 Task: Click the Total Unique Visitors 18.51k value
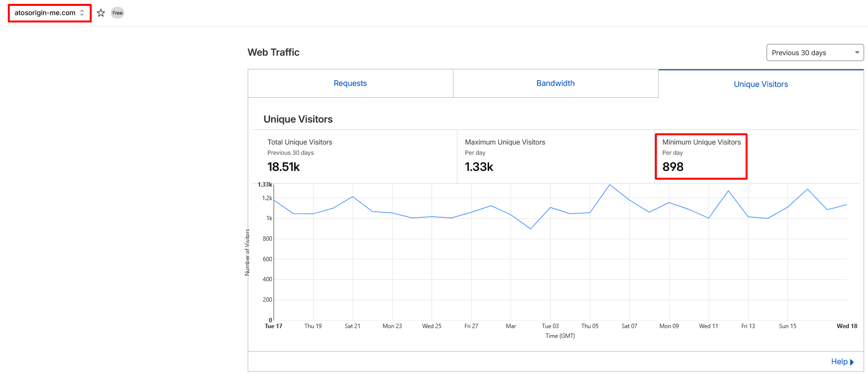pyautogui.click(x=283, y=167)
